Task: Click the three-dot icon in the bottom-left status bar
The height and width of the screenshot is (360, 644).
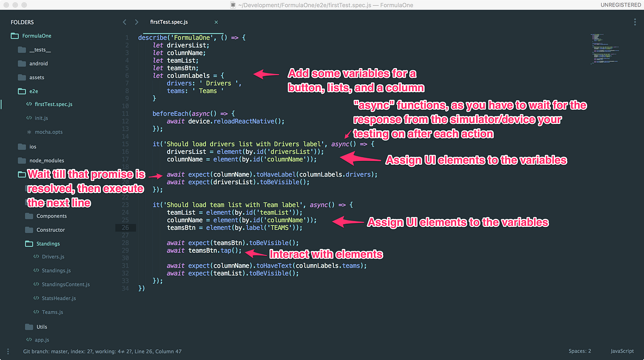Action: pyautogui.click(x=7, y=351)
